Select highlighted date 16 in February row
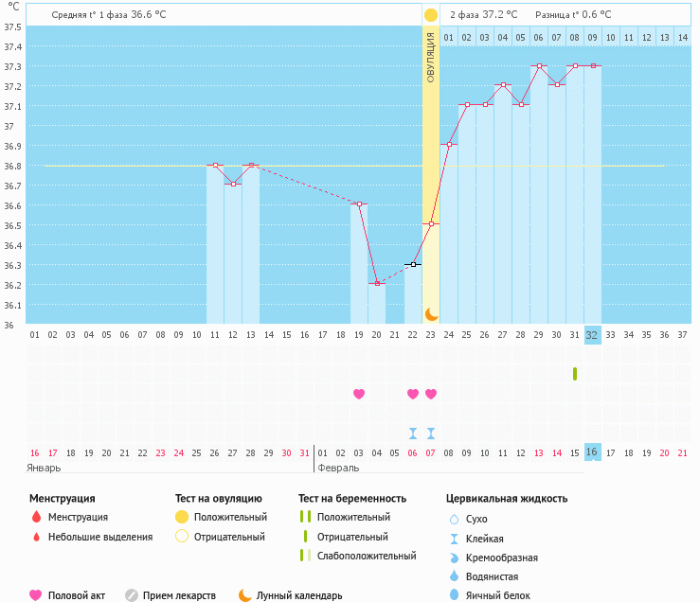This screenshot has height=602, width=700. coord(592,452)
